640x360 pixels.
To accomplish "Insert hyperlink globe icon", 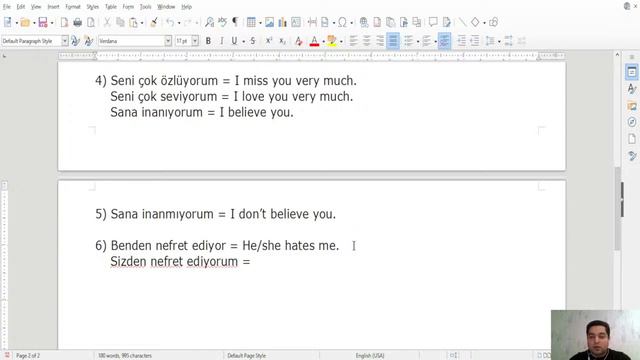I will pos(364,22).
